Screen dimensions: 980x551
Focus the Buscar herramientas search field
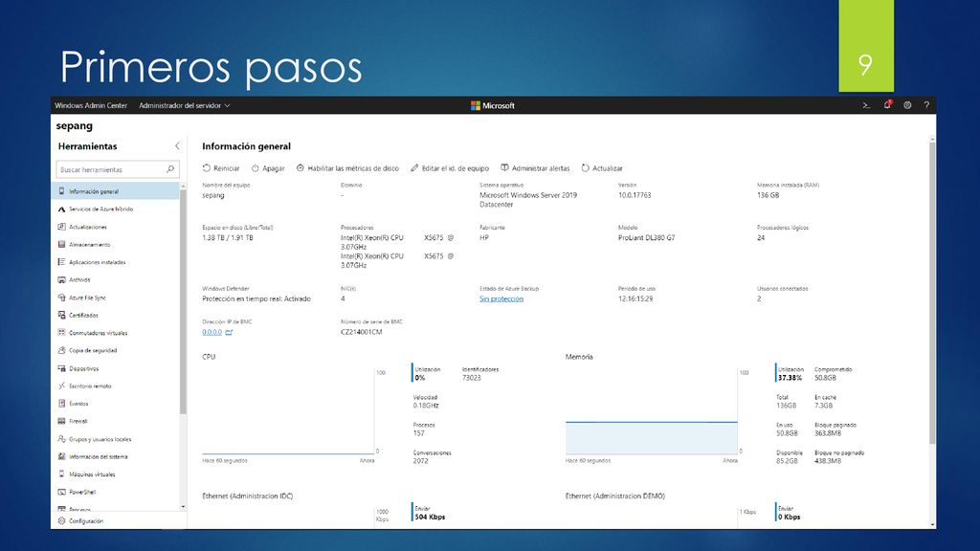[118, 169]
